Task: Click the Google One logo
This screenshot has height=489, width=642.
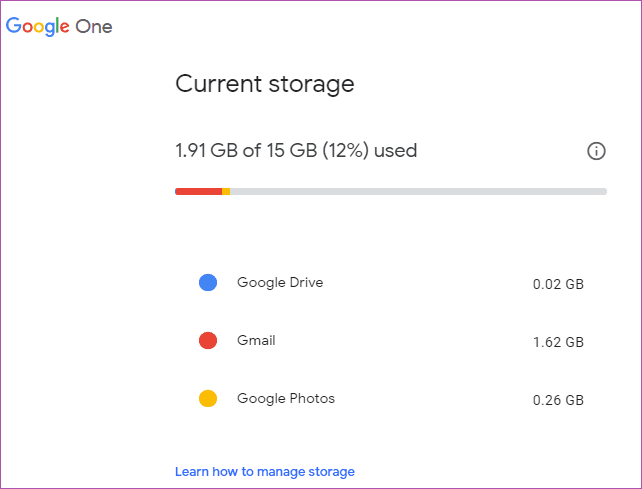Action: pos(59,27)
